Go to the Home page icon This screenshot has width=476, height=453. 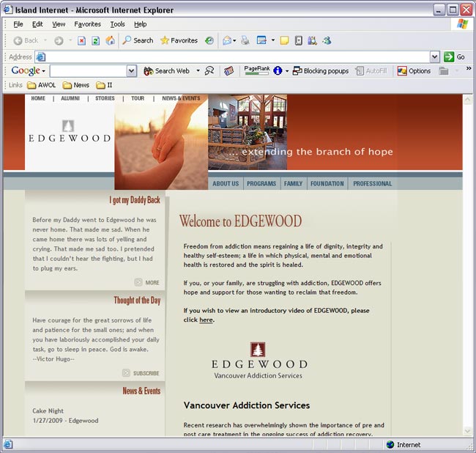pyautogui.click(x=110, y=40)
